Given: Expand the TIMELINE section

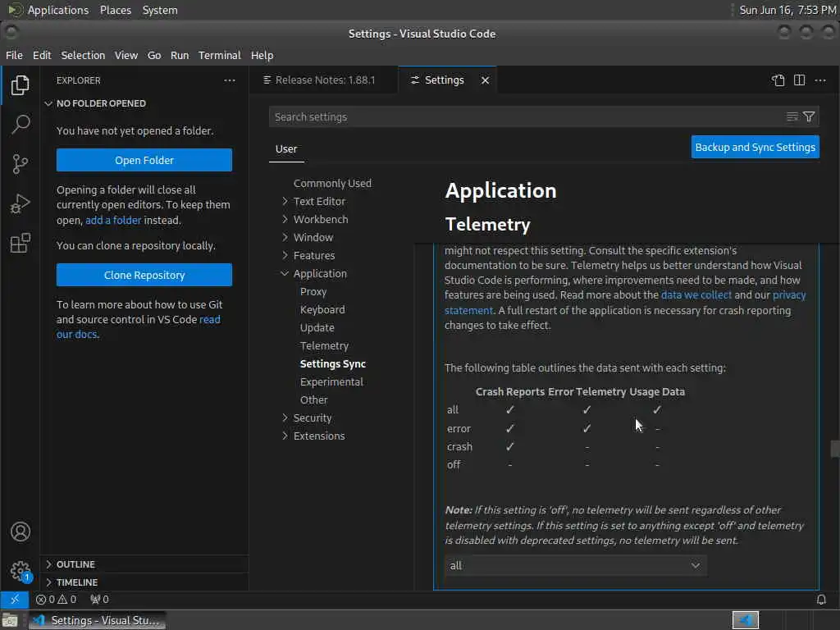Looking at the screenshot, I should (77, 582).
